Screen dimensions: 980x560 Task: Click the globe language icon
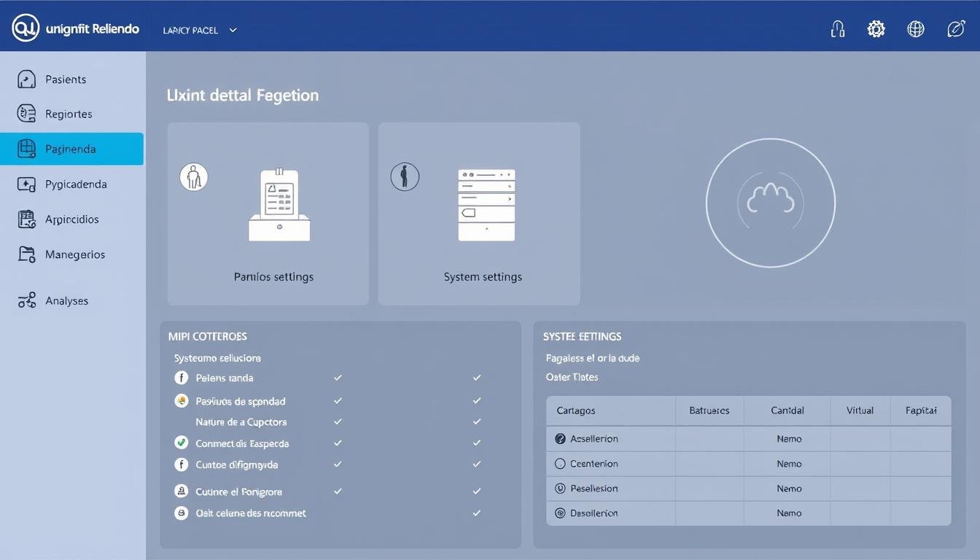click(x=916, y=29)
